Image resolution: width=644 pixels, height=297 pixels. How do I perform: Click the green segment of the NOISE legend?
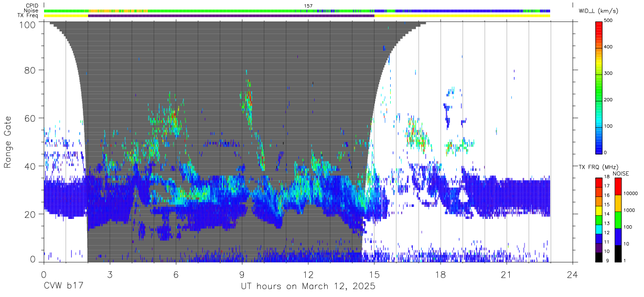click(617, 219)
